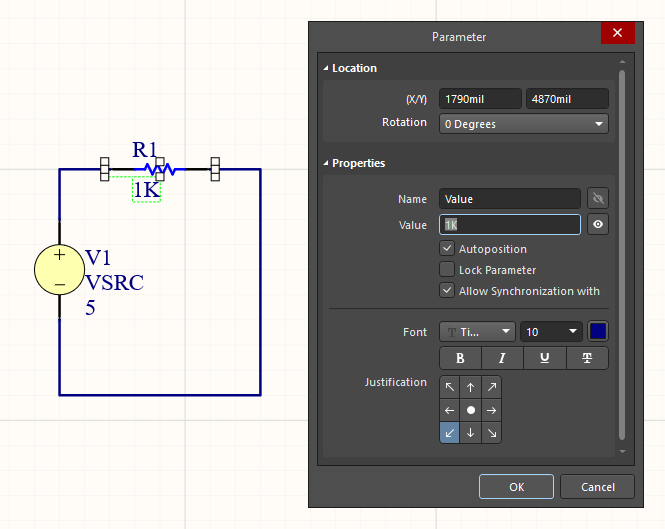Toggle visibility of parameter Value

(598, 224)
